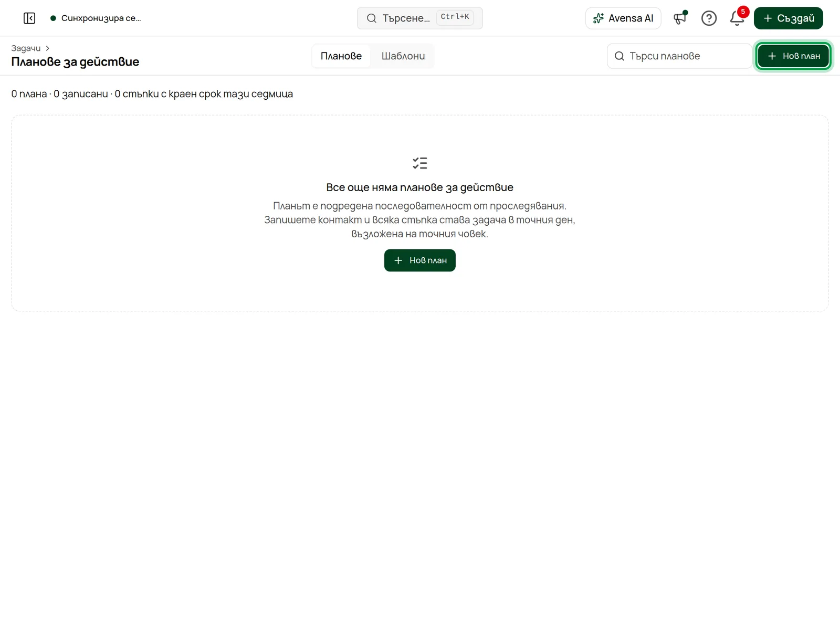
Task: Open Avensa AI assistant
Action: click(623, 18)
